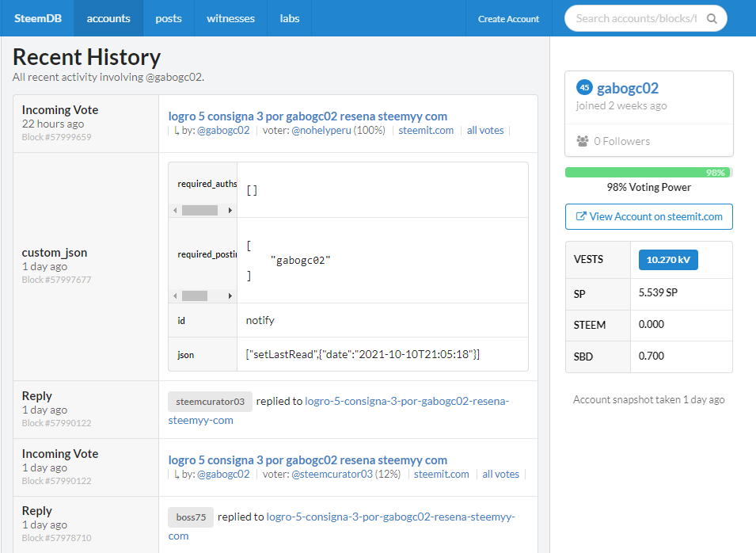The height and width of the screenshot is (553, 756).
Task: Click all votes link in nohelyperu vote row
Action: tap(485, 130)
